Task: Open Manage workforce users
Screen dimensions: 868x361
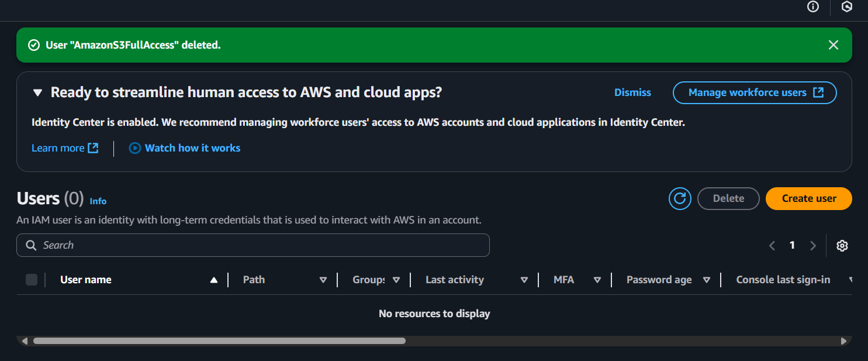Action: coord(755,92)
